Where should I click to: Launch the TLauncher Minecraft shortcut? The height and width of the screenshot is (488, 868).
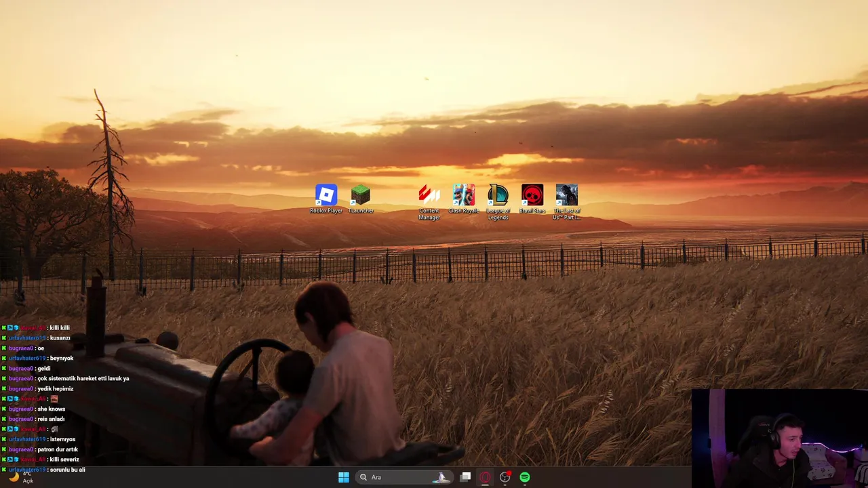pyautogui.click(x=361, y=199)
